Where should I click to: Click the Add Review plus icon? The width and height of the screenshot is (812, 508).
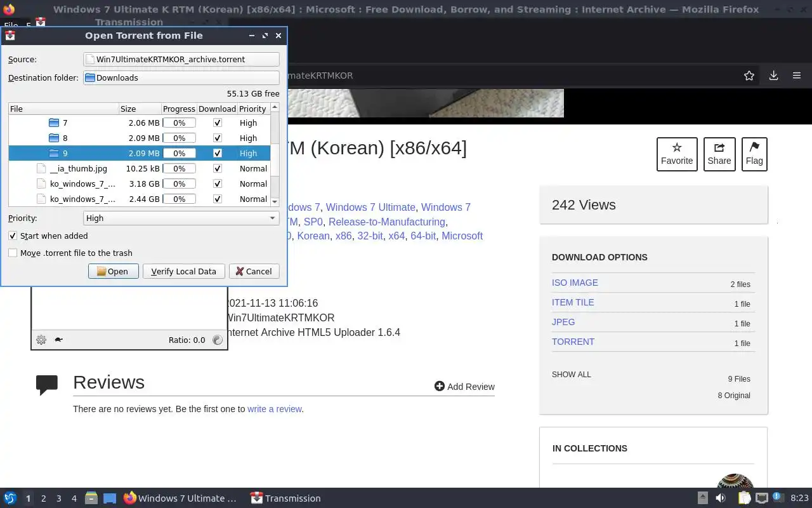tap(439, 386)
